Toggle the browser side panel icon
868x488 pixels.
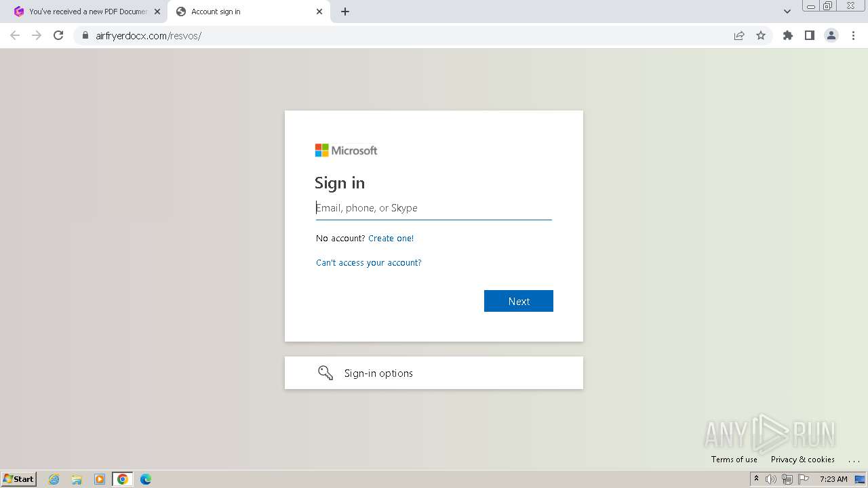[x=810, y=35]
